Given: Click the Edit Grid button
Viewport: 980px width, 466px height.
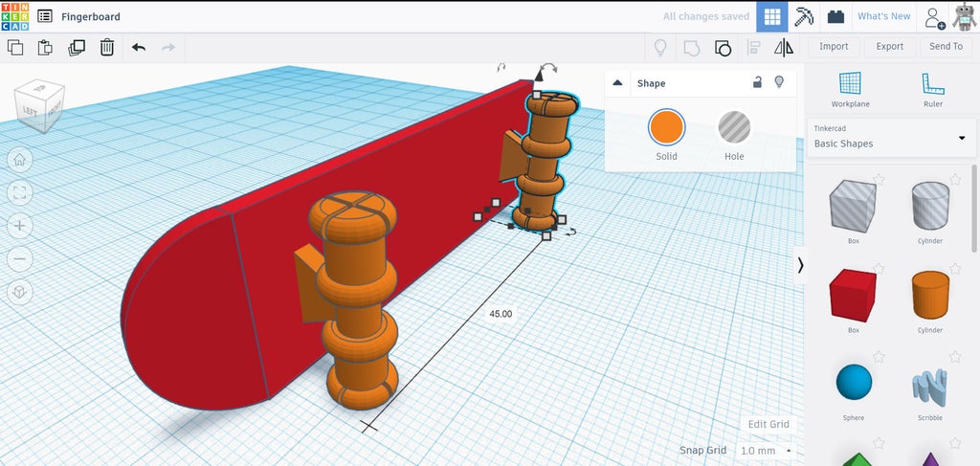Looking at the screenshot, I should [768, 424].
